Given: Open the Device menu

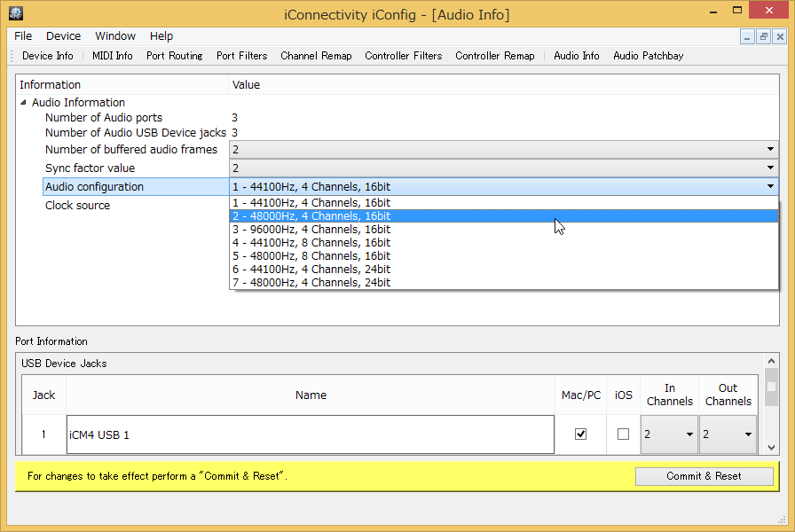Looking at the screenshot, I should [x=63, y=36].
